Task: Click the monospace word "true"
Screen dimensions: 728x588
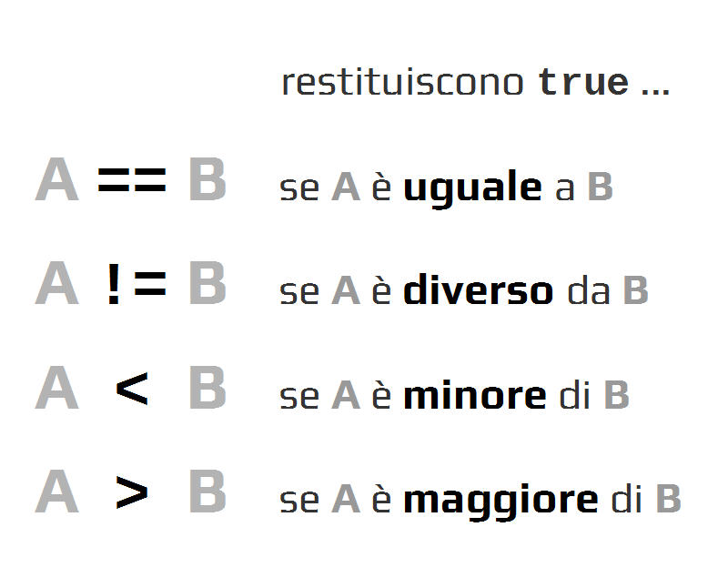Action: click(583, 83)
